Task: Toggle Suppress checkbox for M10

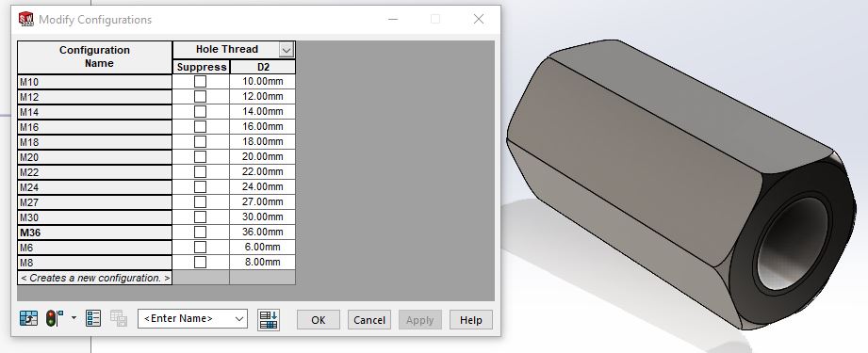Action: (201, 81)
